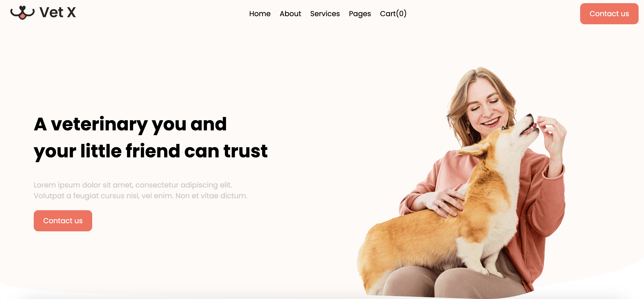Open the Cart(0) link
Screen dimensions: 644x299
tap(393, 13)
